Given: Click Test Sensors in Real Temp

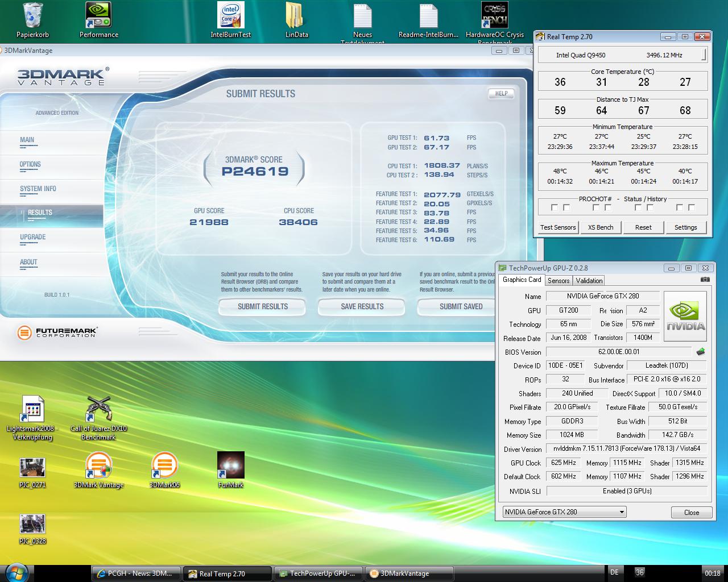Looking at the screenshot, I should click(x=558, y=227).
